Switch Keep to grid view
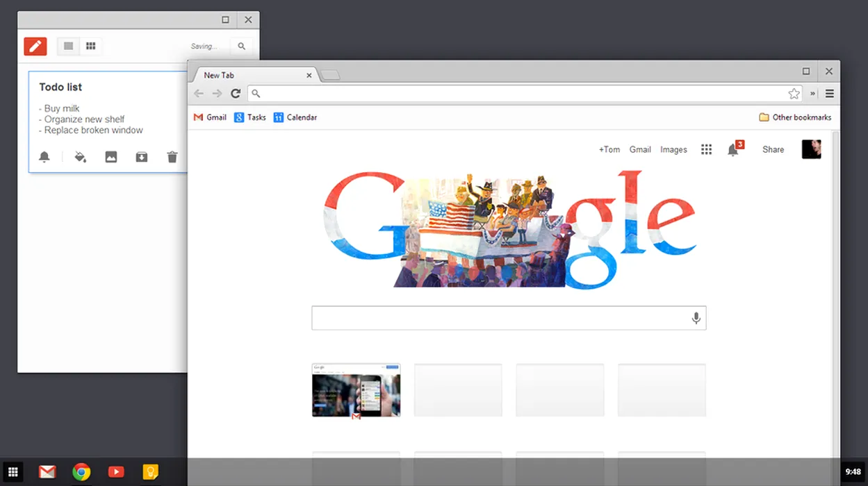This screenshot has width=868, height=486. [91, 47]
